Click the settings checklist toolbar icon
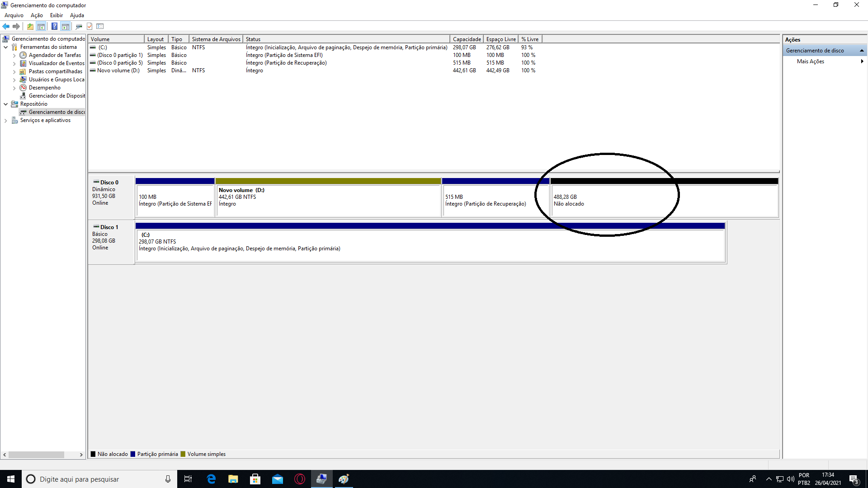The image size is (868, 488). coord(100,26)
